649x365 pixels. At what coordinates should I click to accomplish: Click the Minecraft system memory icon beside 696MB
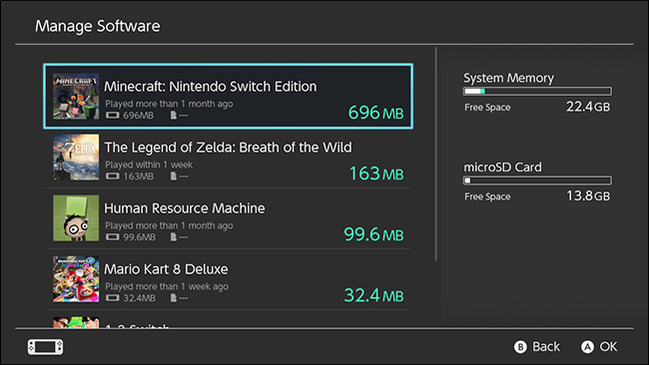click(112, 115)
